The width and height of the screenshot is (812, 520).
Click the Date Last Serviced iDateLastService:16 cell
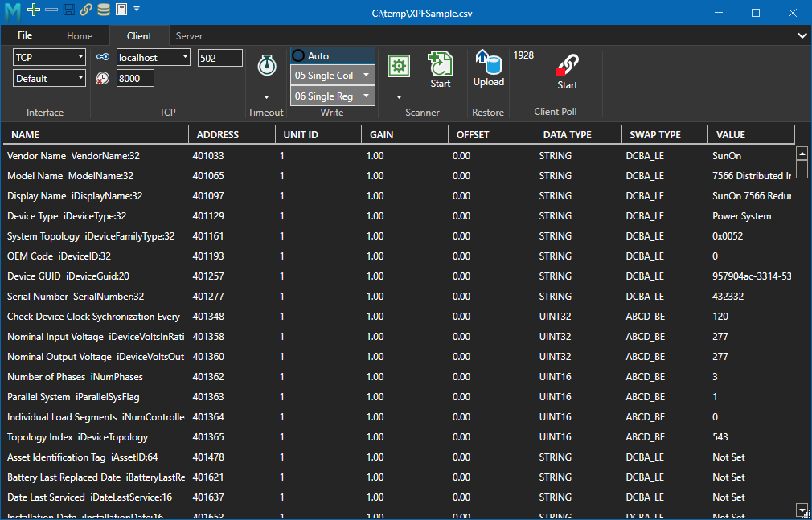click(x=89, y=497)
